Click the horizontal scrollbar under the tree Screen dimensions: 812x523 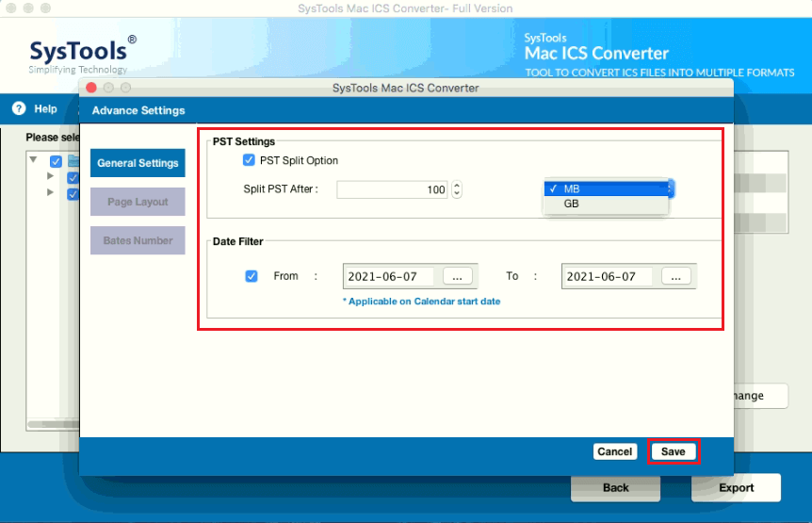click(54, 425)
